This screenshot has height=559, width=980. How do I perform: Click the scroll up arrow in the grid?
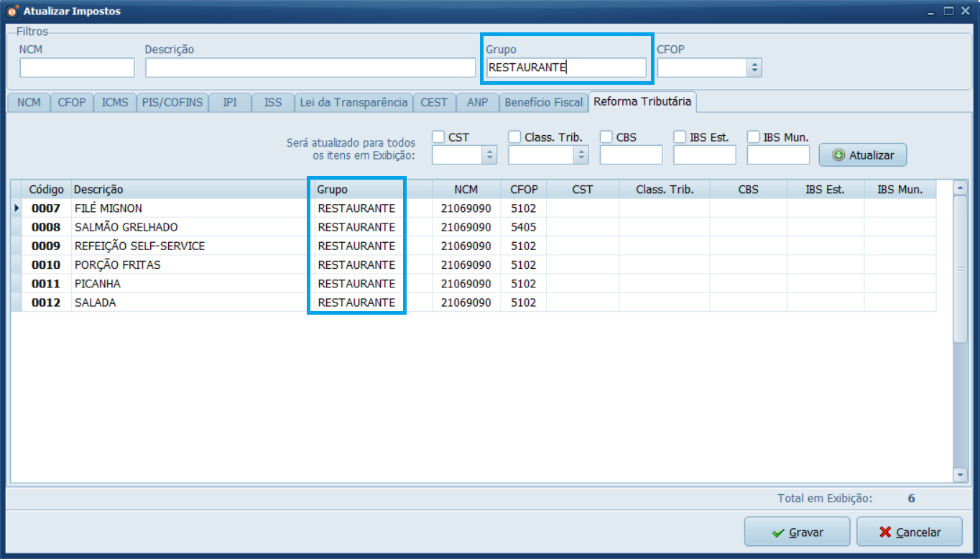[960, 188]
